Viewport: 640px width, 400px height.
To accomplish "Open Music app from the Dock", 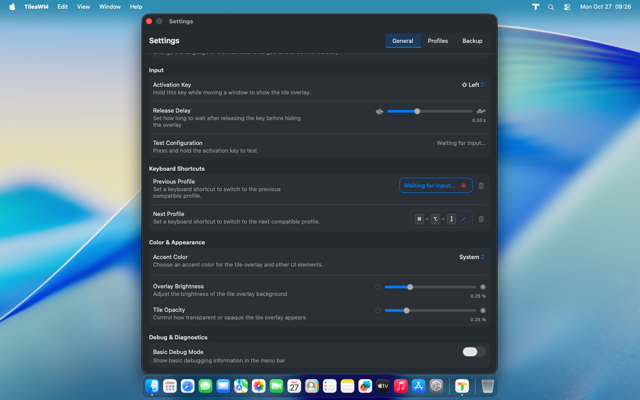I will tap(400, 386).
